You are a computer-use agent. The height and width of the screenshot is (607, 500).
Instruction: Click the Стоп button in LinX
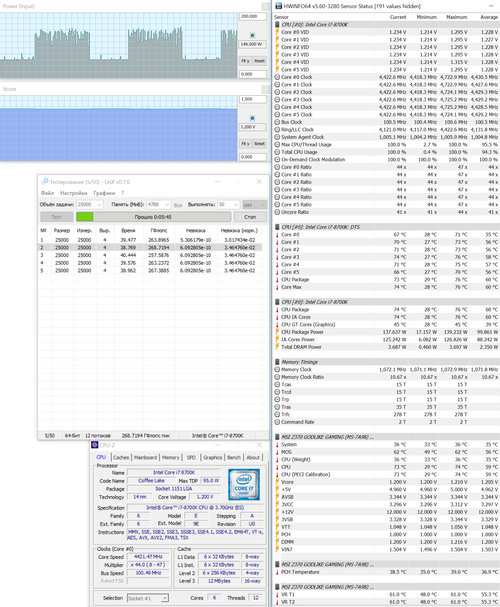point(250,217)
